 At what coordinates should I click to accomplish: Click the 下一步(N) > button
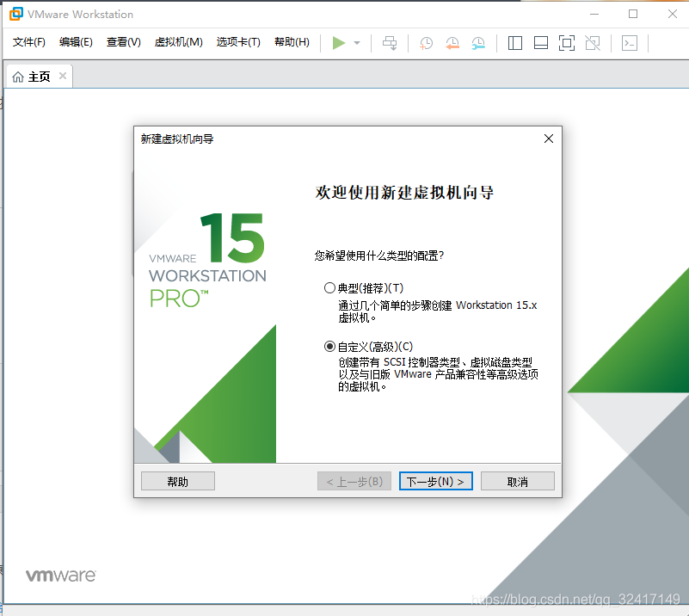[x=436, y=481]
